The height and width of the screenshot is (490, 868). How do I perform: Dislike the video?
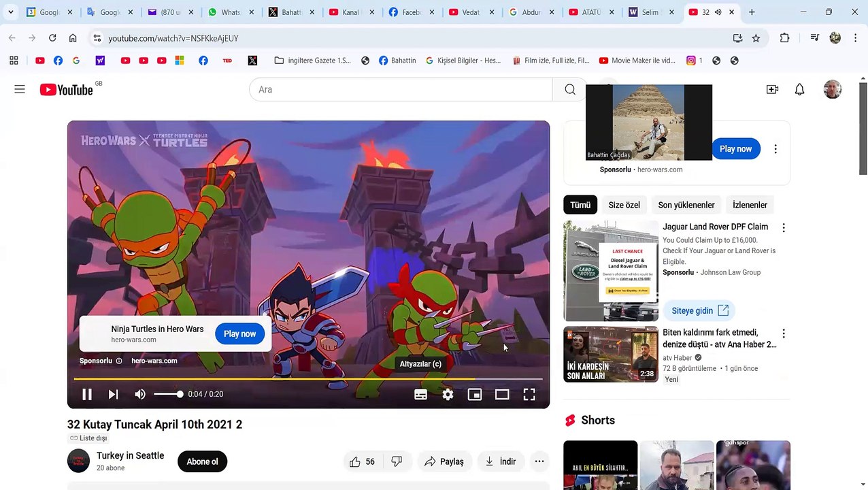(x=397, y=461)
